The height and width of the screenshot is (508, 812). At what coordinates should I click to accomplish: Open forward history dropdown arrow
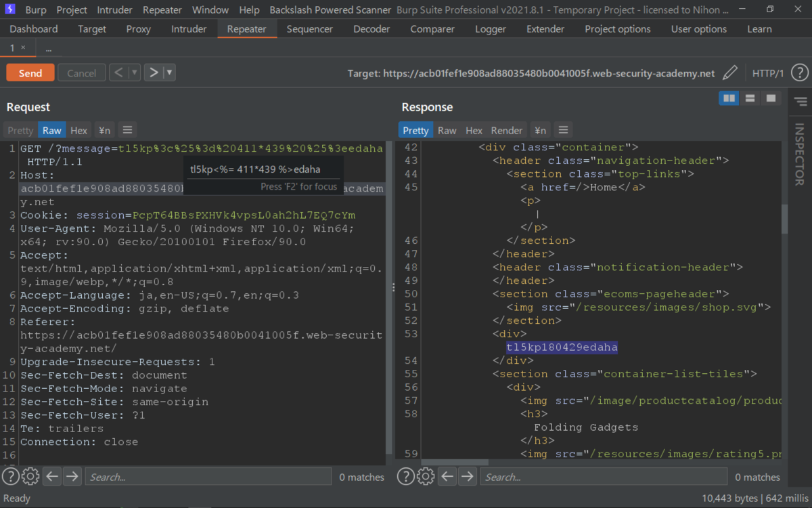click(169, 72)
